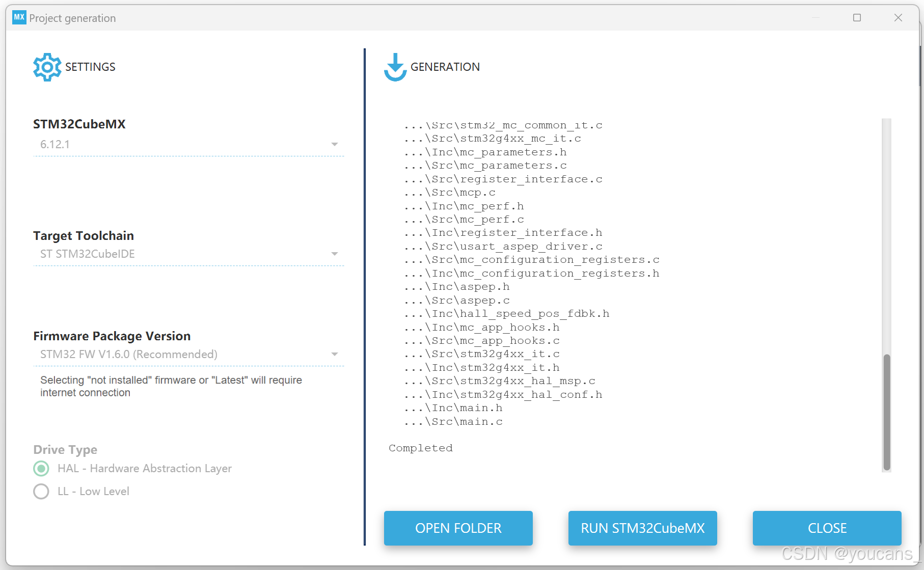The width and height of the screenshot is (924, 570).
Task: Click the generation download arrow icon
Action: point(395,67)
